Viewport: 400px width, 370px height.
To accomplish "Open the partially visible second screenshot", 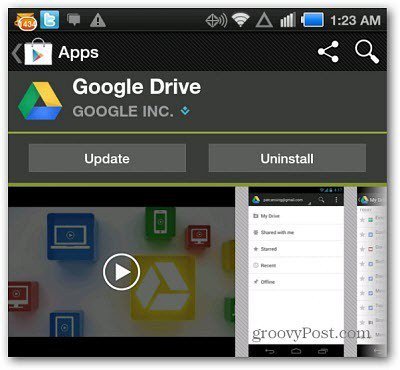I will click(x=372, y=272).
